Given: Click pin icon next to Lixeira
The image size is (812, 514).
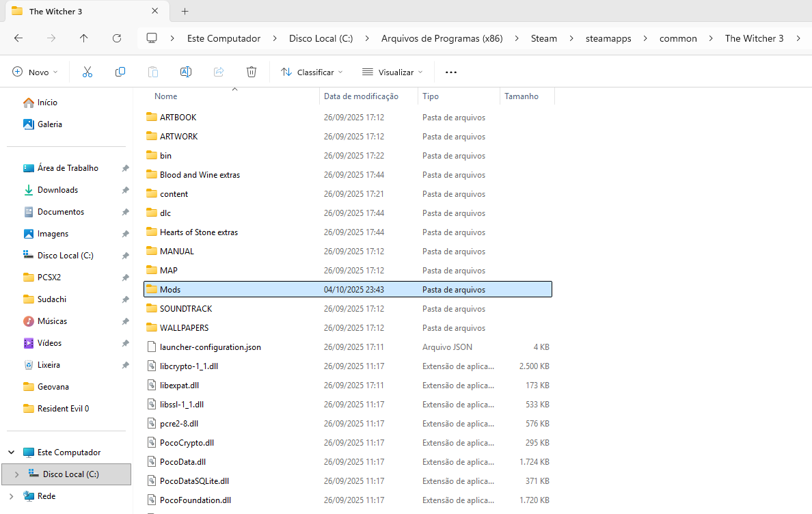Looking at the screenshot, I should click(125, 365).
